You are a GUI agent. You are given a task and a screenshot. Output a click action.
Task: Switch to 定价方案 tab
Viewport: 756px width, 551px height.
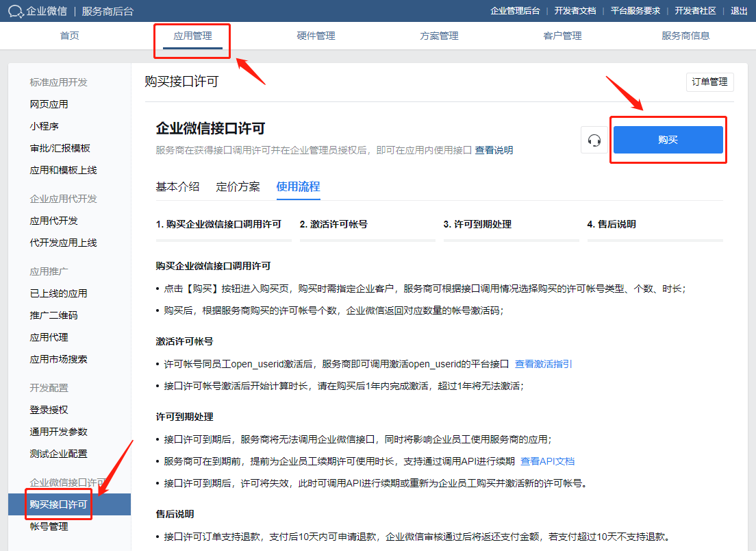point(238,186)
